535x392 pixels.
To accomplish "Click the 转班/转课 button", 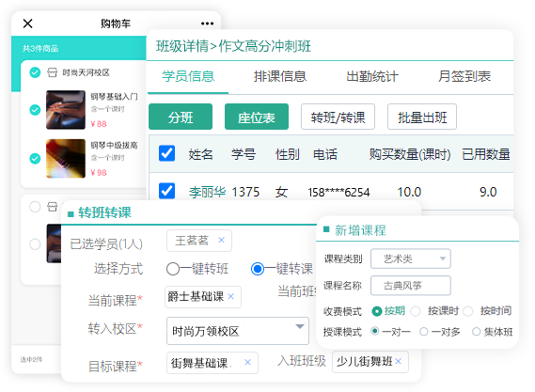I will 338,117.
